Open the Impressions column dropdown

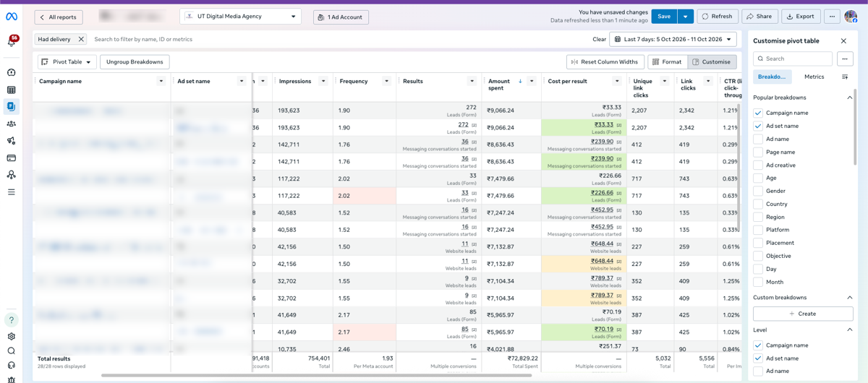click(323, 81)
